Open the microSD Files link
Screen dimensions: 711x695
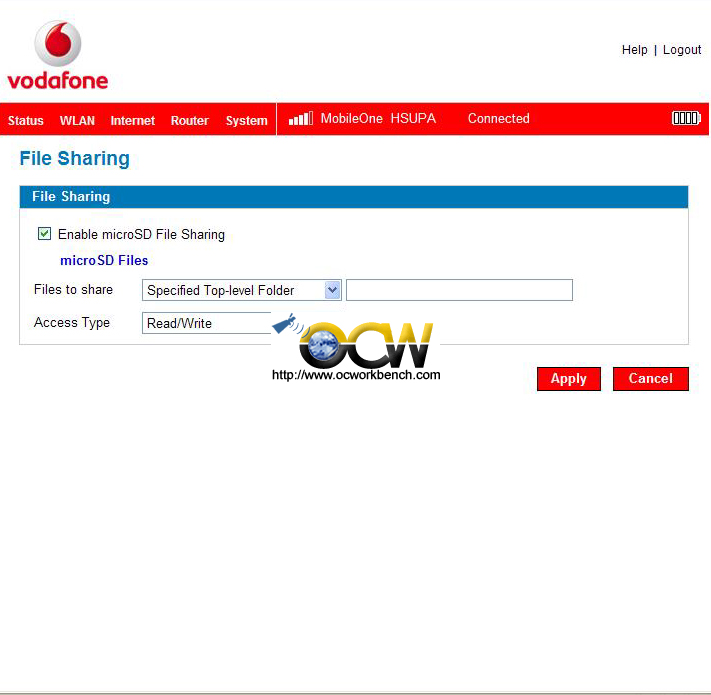tap(104, 261)
